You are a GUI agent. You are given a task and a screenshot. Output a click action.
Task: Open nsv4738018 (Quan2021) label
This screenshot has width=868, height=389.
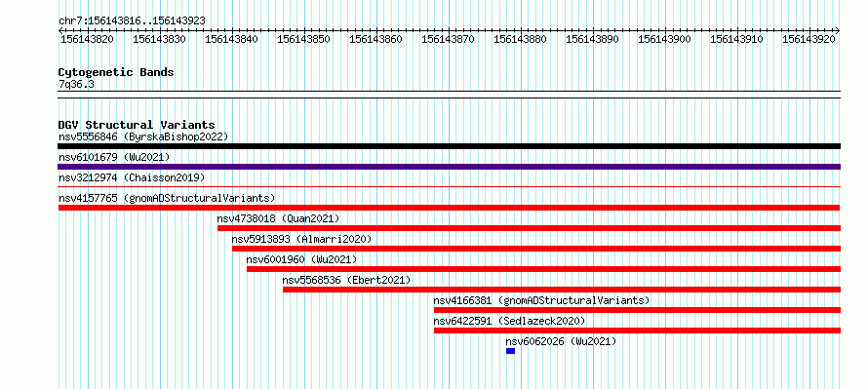(x=279, y=218)
